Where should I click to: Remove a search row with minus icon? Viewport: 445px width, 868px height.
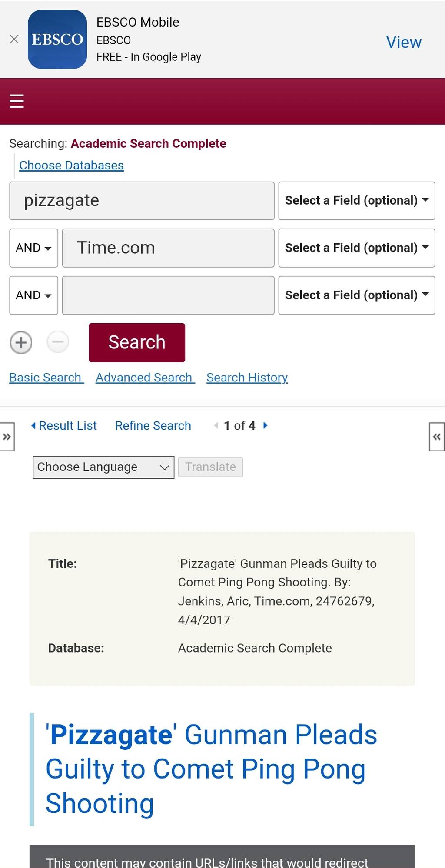click(58, 342)
